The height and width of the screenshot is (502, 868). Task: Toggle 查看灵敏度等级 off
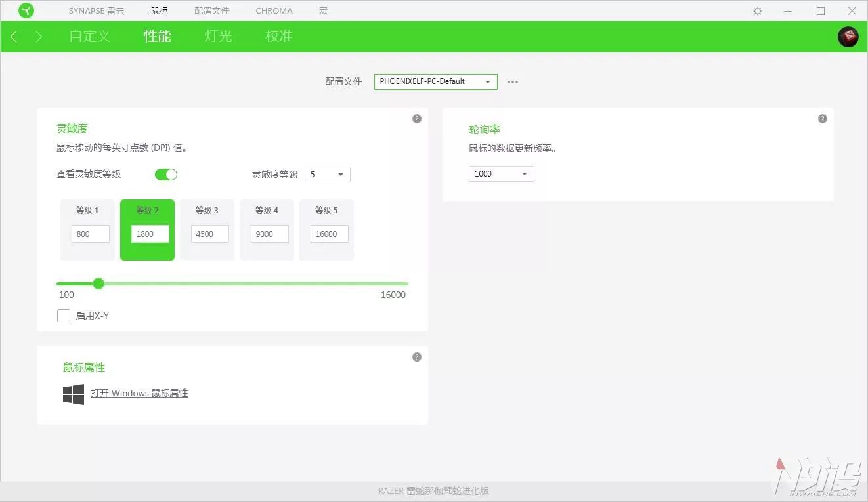coord(165,174)
